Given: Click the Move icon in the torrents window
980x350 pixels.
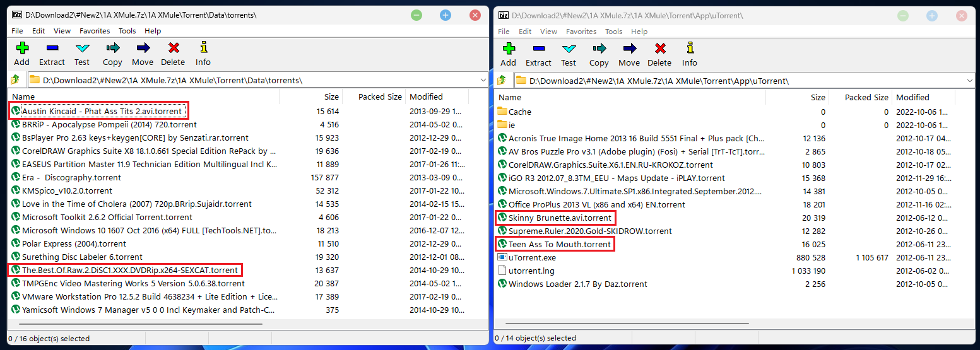Looking at the screenshot, I should tap(143, 47).
